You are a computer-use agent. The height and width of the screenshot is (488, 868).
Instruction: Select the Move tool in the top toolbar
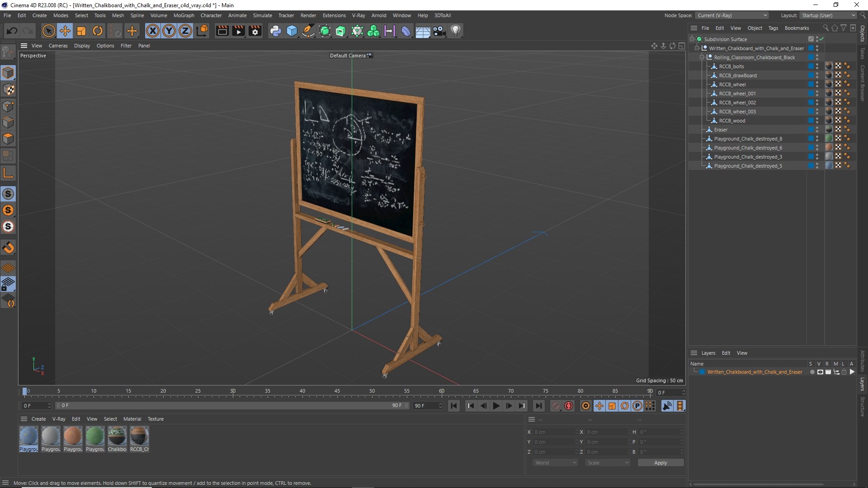click(65, 31)
